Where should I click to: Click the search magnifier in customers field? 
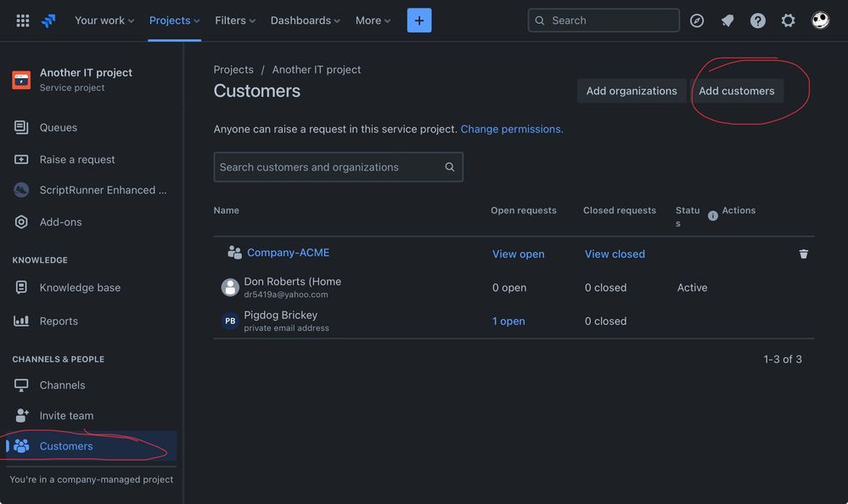click(x=449, y=166)
